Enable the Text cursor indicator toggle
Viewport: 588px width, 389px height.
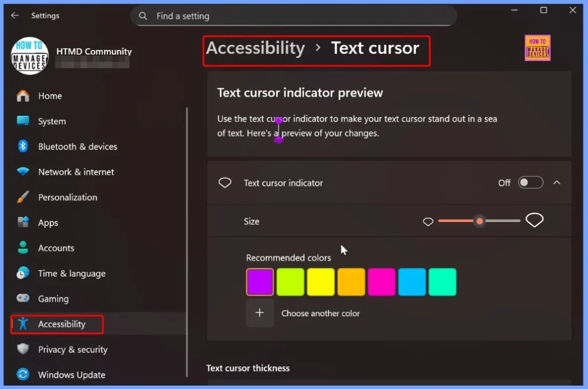pyautogui.click(x=530, y=182)
